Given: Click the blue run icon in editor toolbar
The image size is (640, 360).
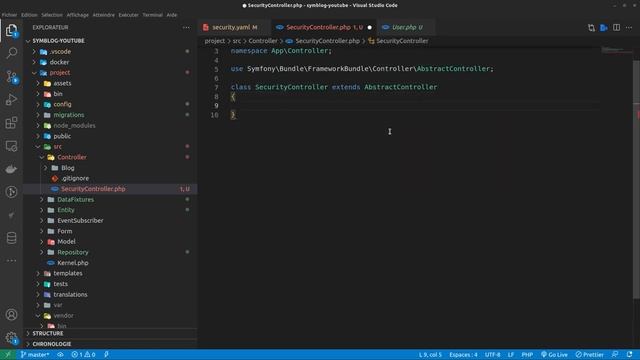Looking at the screenshot, I should click(604, 27).
